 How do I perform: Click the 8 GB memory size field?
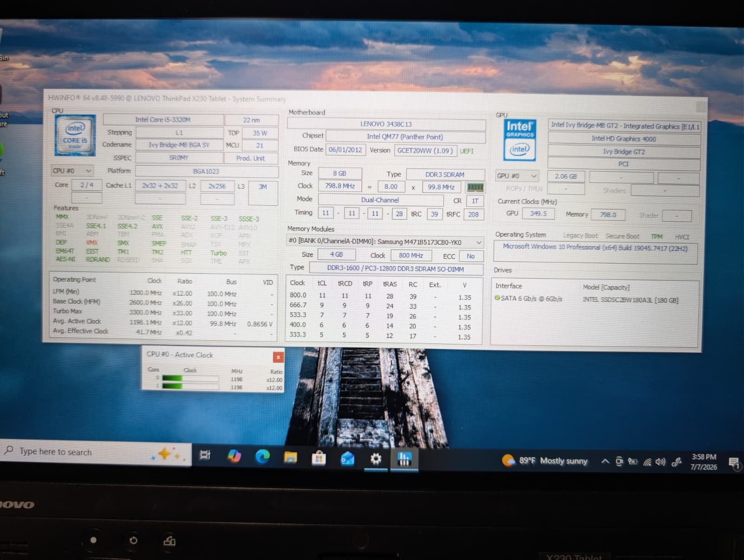coord(339,173)
